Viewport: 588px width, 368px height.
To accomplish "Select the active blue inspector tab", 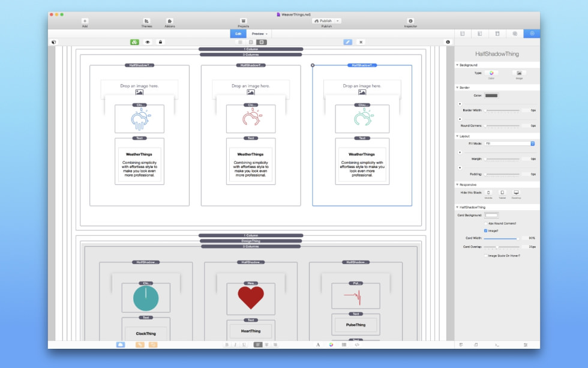I will 532,34.
